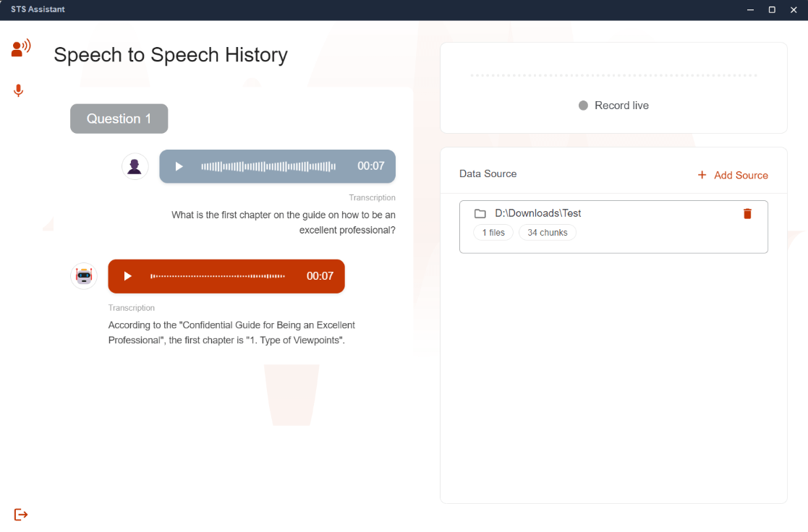Select the Question 1 tab

119,119
